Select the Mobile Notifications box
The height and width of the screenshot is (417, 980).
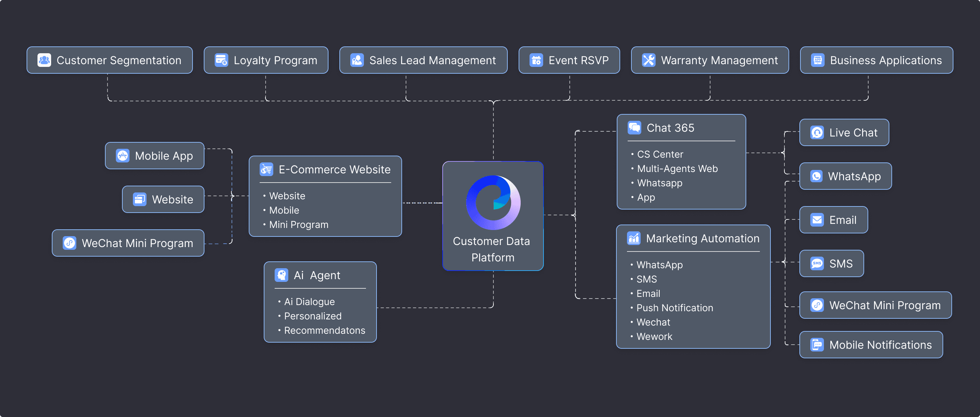click(x=871, y=345)
